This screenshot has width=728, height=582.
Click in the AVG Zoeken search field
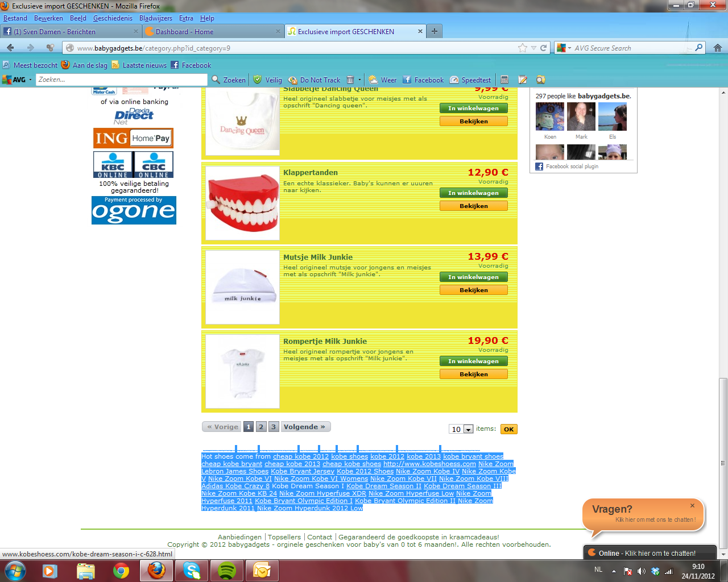[x=122, y=80]
